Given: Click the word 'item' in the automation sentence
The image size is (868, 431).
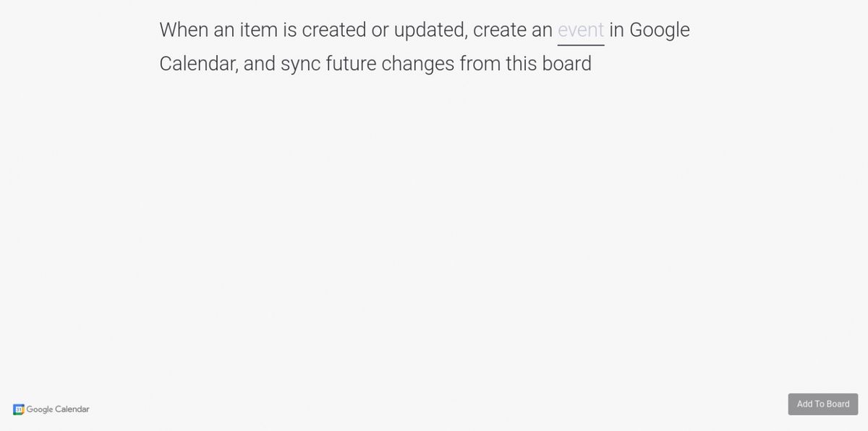Looking at the screenshot, I should pyautogui.click(x=259, y=30).
